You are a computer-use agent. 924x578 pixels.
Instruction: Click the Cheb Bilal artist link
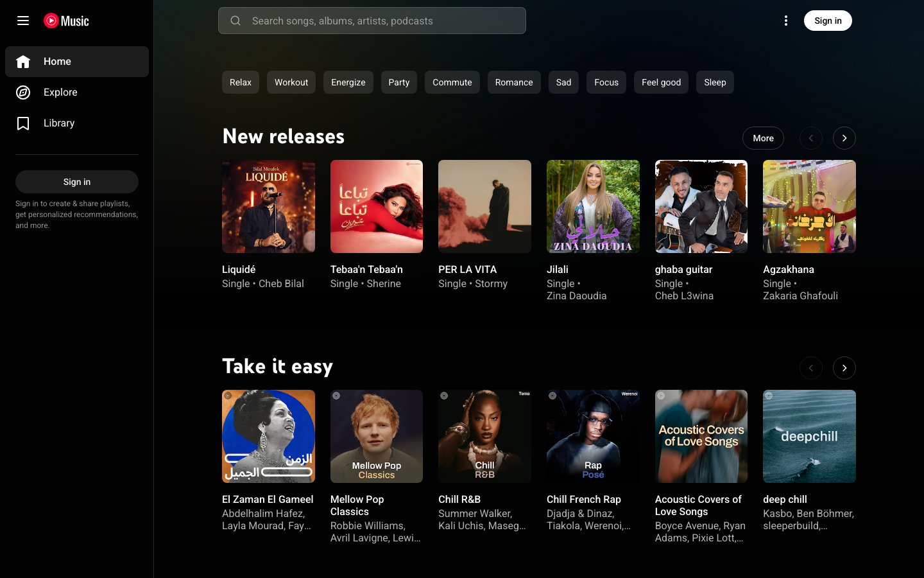pyautogui.click(x=281, y=284)
